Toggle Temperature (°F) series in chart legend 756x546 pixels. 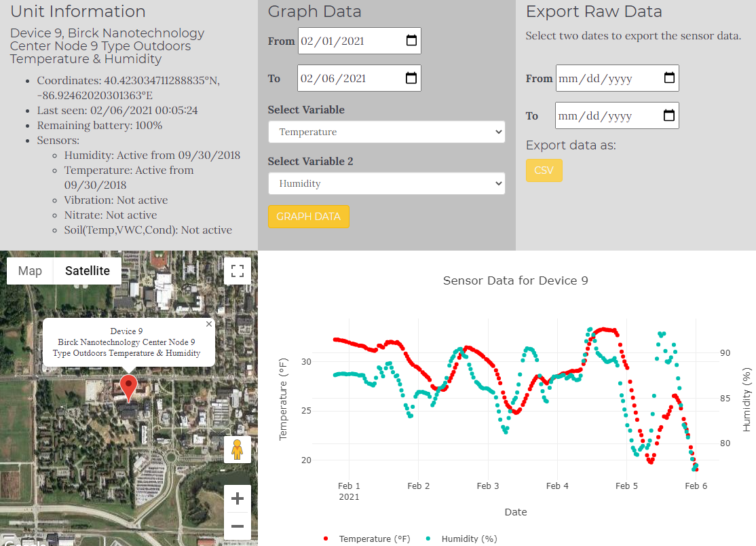367,539
